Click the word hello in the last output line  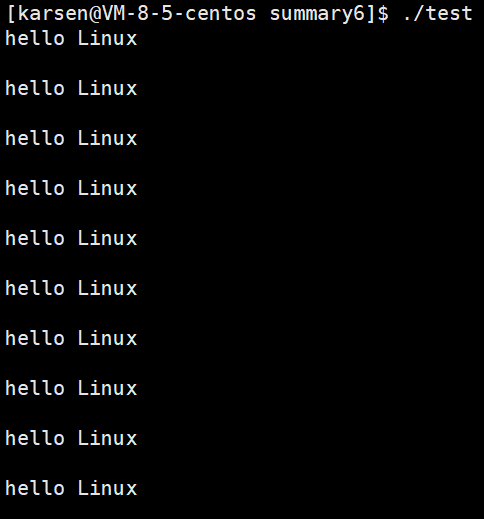[x=35, y=488]
